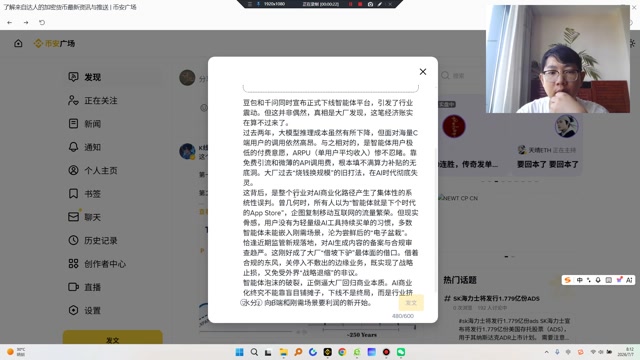640x360 pixels.
Task: Open 历史记录 history clock icon
Action: point(73,240)
